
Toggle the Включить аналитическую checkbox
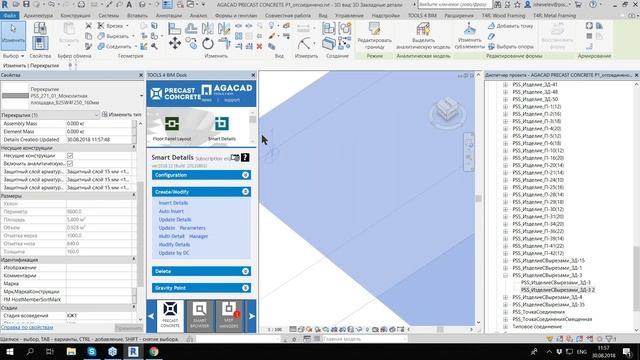(x=70, y=163)
